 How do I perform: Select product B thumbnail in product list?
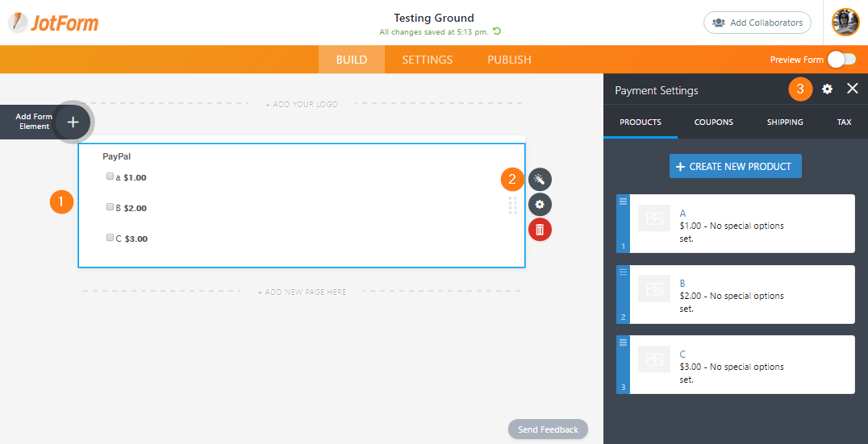pyautogui.click(x=654, y=288)
